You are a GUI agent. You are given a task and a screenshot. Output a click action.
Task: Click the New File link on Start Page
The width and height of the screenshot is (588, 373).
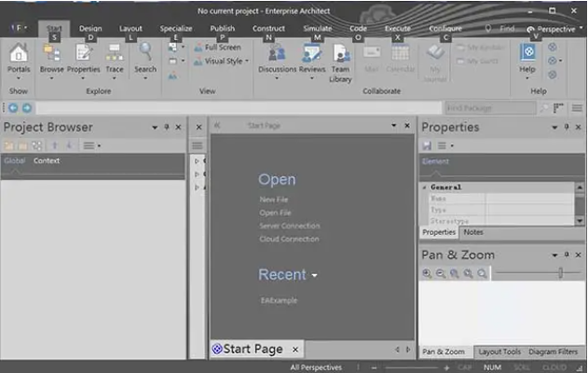coord(274,200)
